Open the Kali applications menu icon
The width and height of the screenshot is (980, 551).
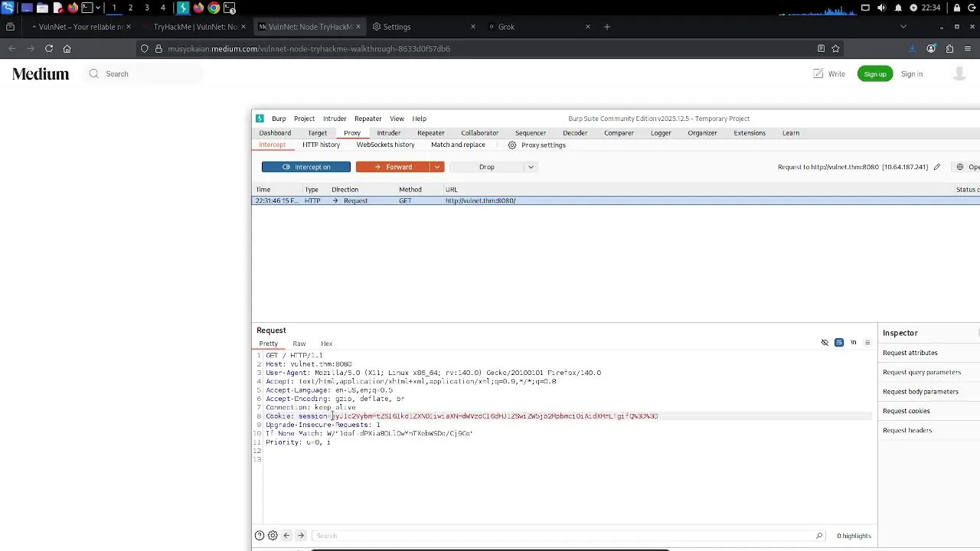pyautogui.click(x=8, y=8)
